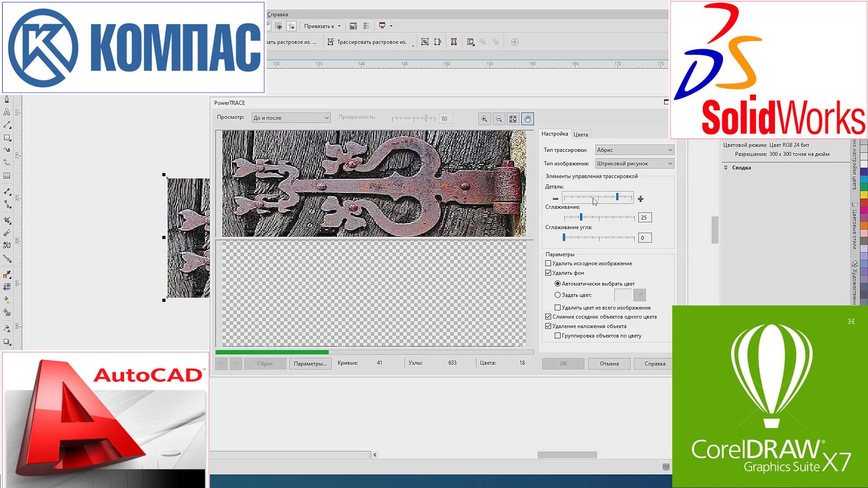Enable Группировка объектов по цвету
The image size is (868, 488).
557,336
